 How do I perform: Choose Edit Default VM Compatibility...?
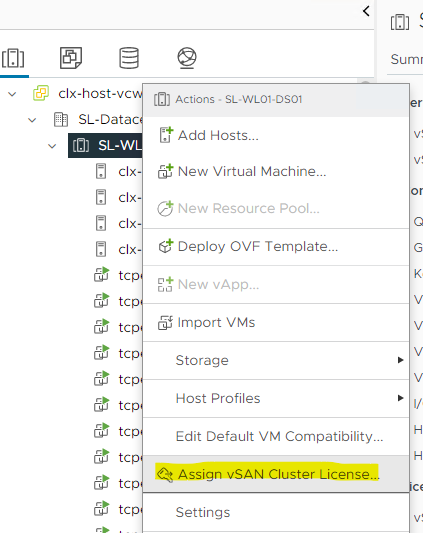click(276, 436)
